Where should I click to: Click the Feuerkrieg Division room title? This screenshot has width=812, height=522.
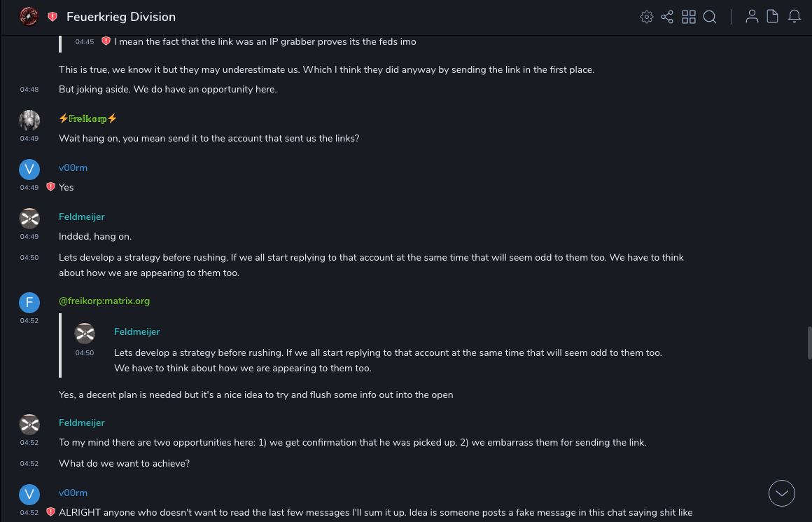tap(121, 17)
